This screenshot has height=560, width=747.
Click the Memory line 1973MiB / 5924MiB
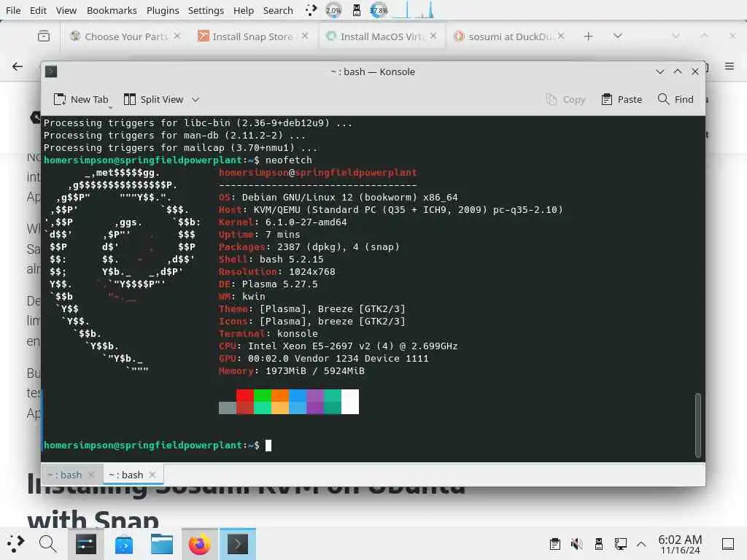(292, 370)
